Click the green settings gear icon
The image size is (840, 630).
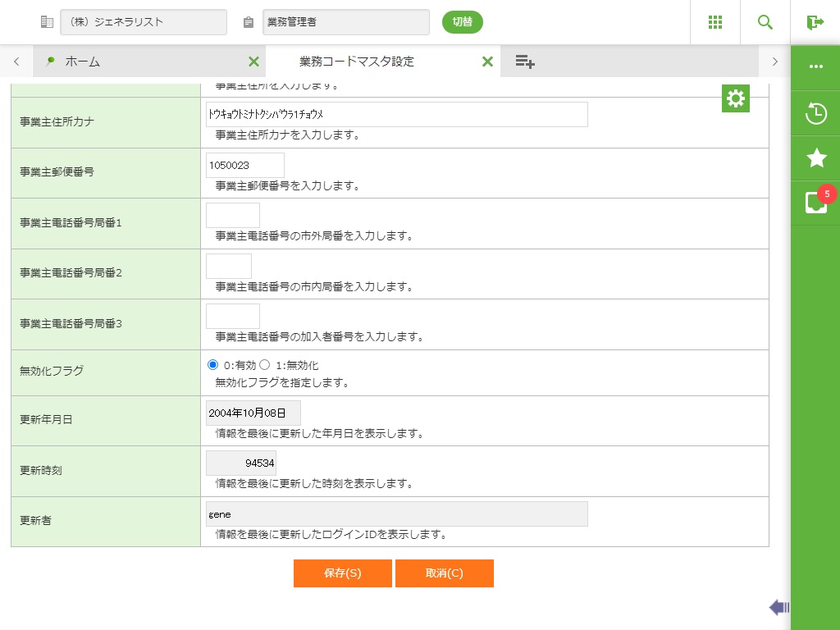click(736, 98)
